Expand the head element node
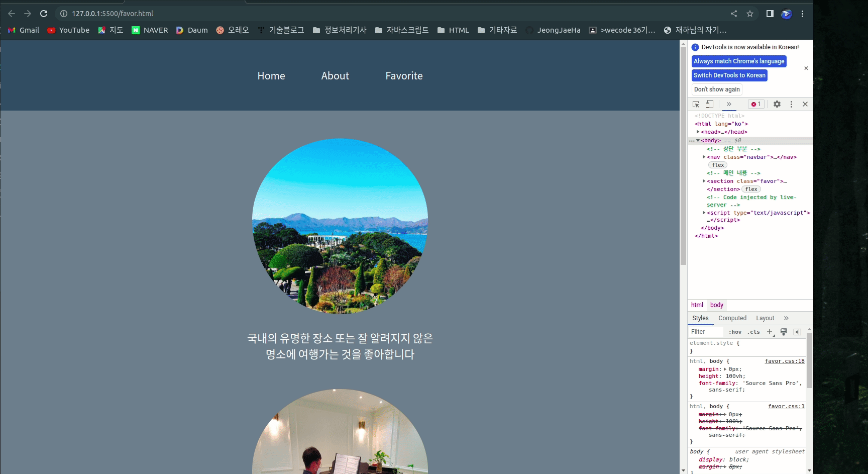868x474 pixels. tap(698, 132)
